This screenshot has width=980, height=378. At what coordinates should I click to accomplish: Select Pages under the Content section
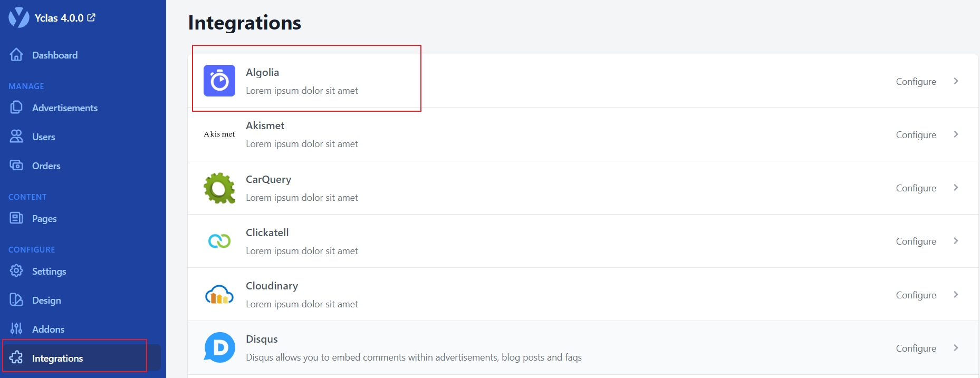pyautogui.click(x=44, y=218)
